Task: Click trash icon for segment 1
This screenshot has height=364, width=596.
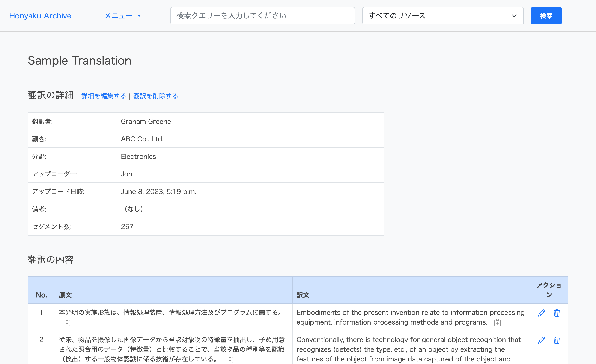Action: (x=557, y=313)
